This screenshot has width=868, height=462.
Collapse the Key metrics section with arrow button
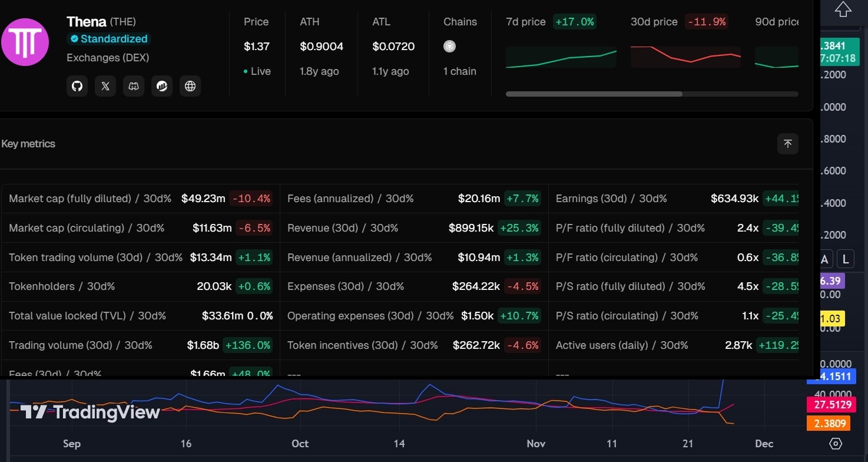pyautogui.click(x=788, y=144)
